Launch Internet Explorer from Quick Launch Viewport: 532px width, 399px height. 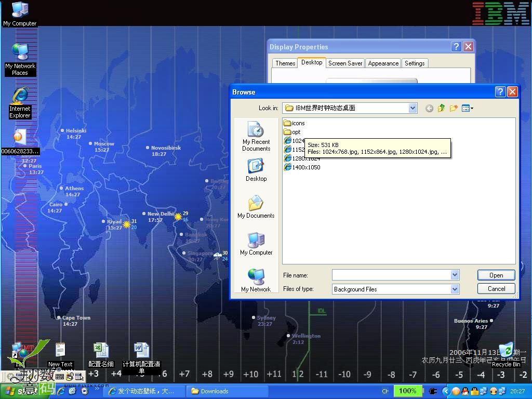(62, 391)
